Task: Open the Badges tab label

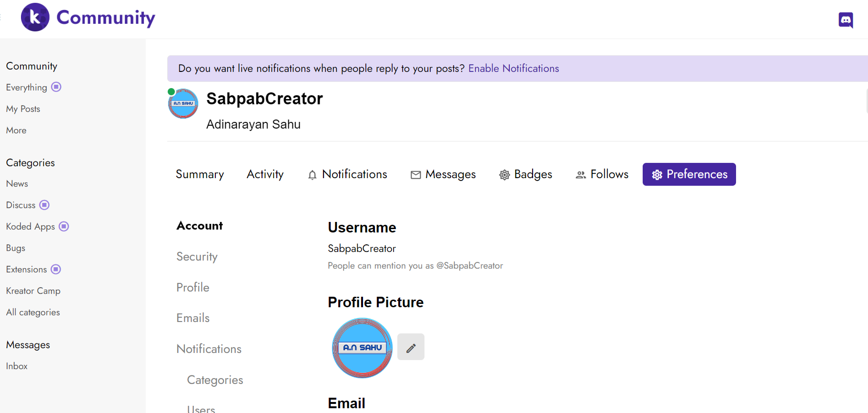Action: coord(533,174)
